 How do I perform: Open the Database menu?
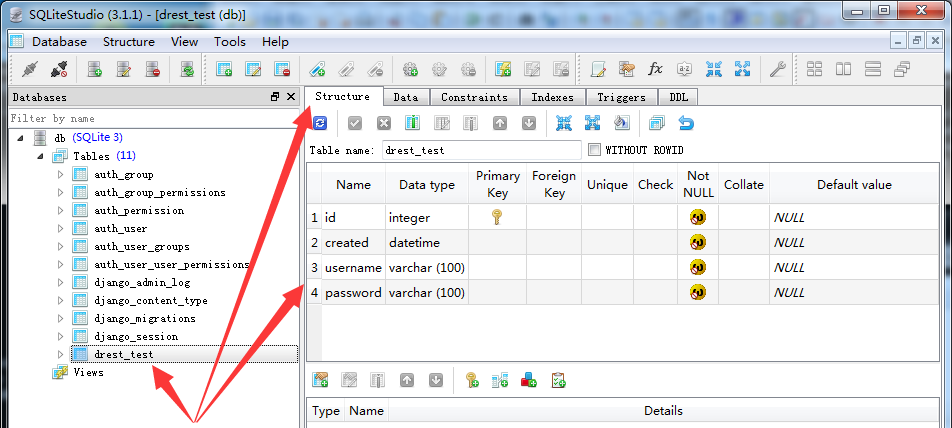point(59,42)
